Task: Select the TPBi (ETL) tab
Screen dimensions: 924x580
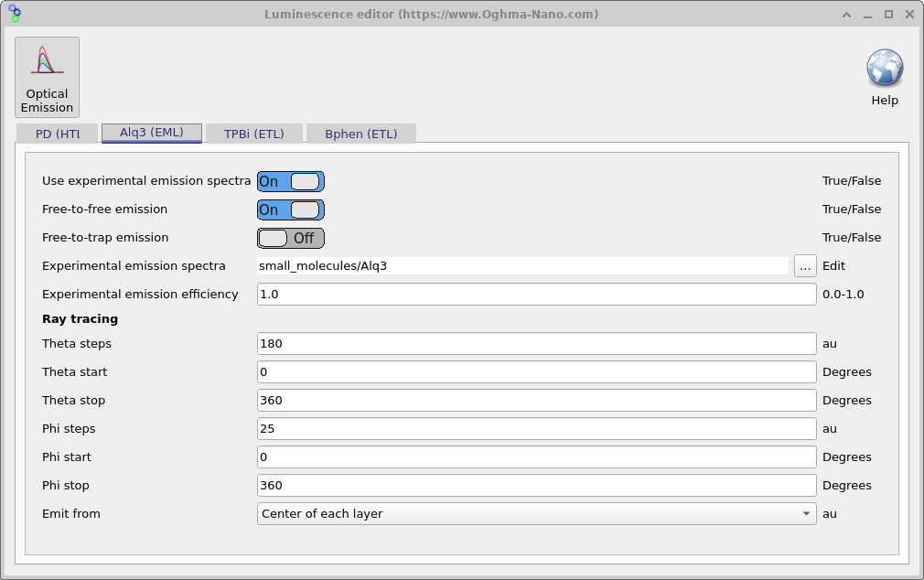Action: point(254,133)
